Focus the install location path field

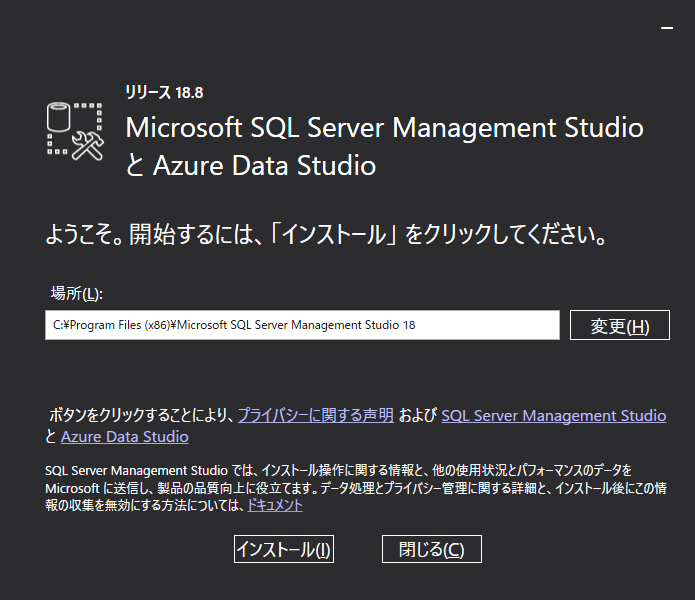pos(302,325)
